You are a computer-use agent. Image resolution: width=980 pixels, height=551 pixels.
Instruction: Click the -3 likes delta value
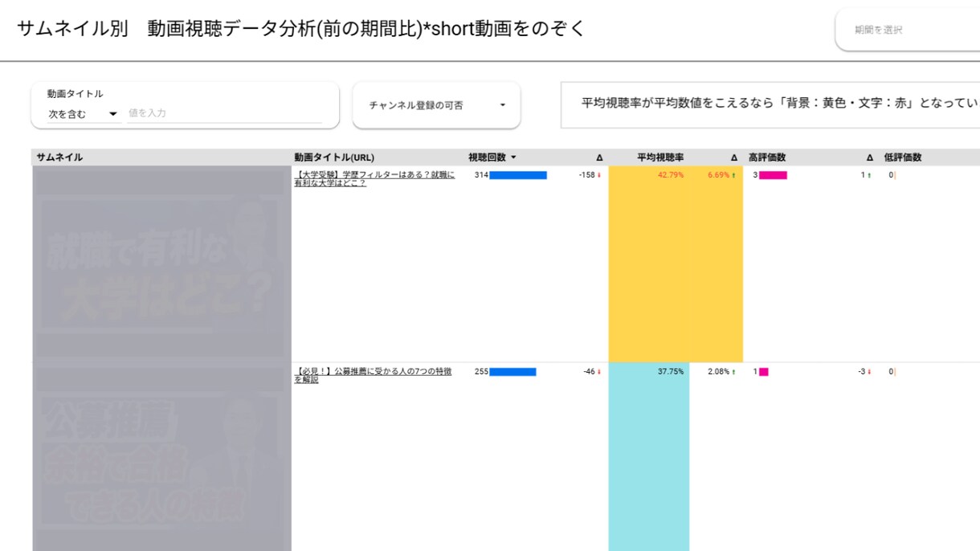862,372
